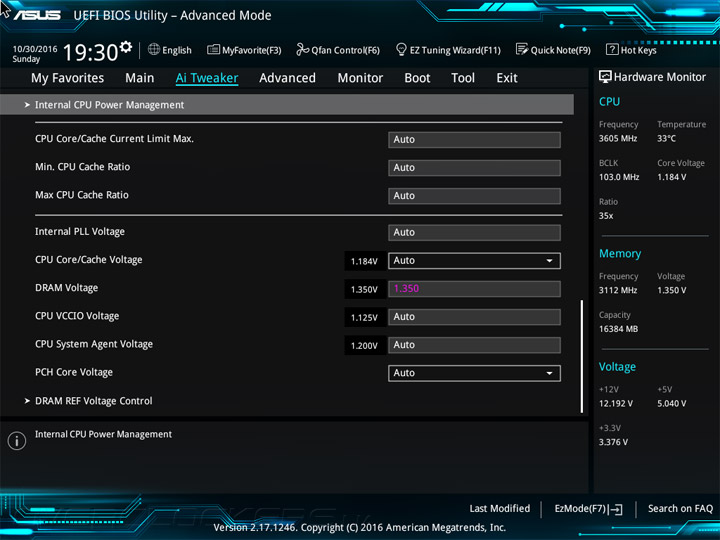This screenshot has height=540, width=720.
Task: Click the DRAM Voltage label
Action: pyautogui.click(x=67, y=288)
